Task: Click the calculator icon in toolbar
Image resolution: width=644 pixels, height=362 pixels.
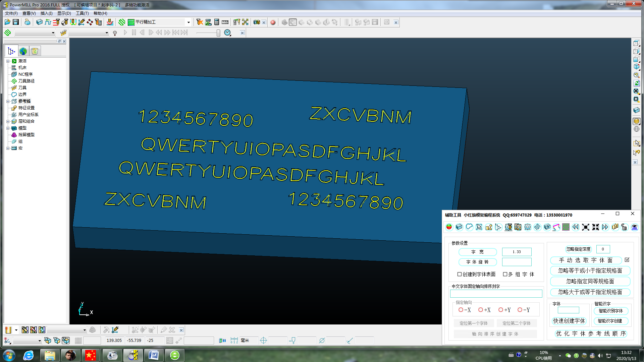Action: [217, 22]
